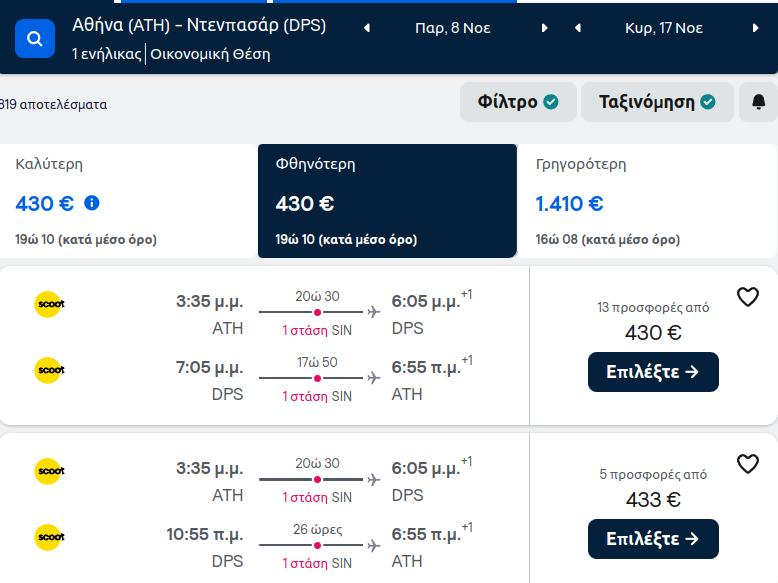Open the Φίλτρο filter options

pyautogui.click(x=518, y=102)
